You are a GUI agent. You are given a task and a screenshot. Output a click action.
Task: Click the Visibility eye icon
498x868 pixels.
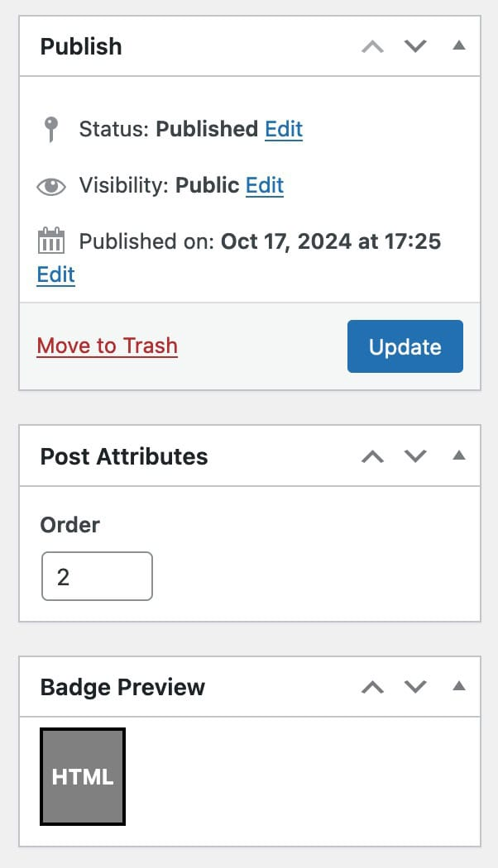(51, 186)
